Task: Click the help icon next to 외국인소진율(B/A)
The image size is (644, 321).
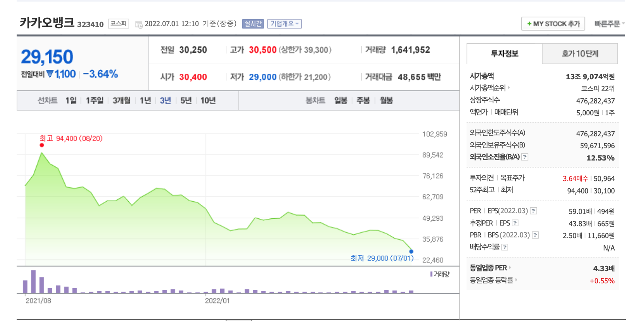Action: [525, 157]
